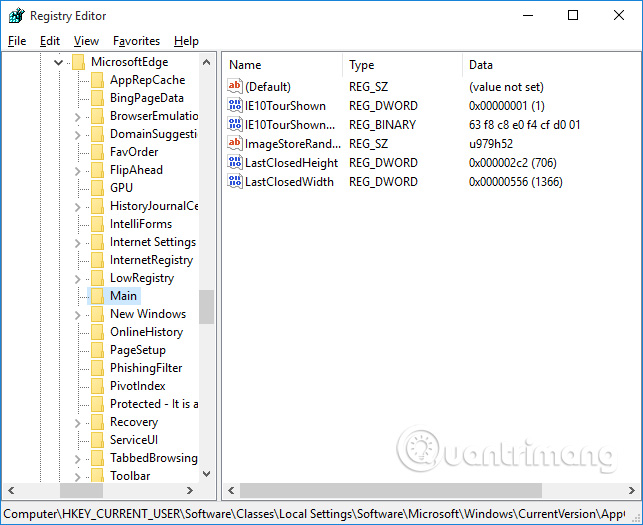Click the MicrosoftEdge folder icon

pos(78,62)
